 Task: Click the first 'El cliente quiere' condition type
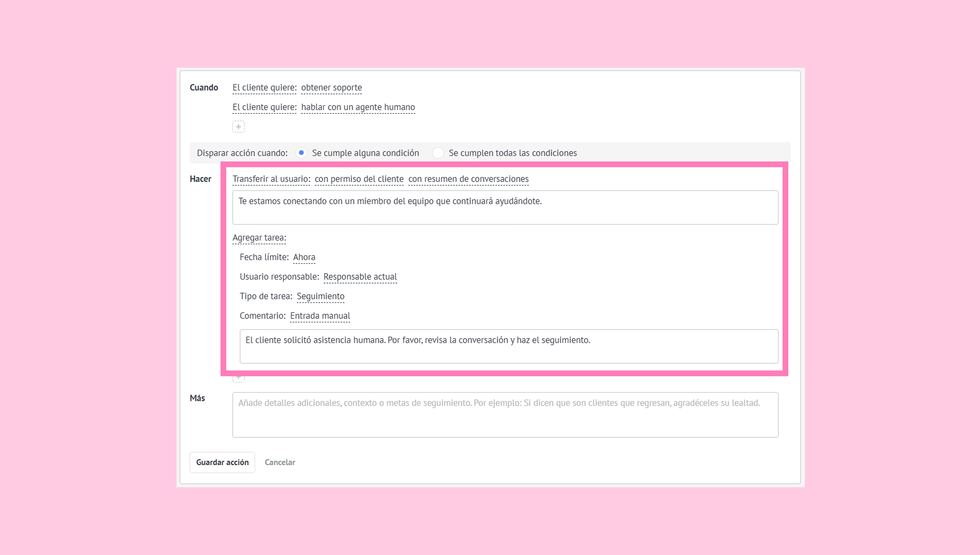[264, 88]
